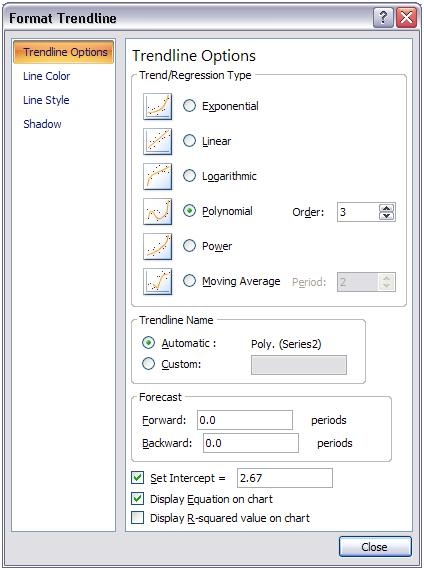Switch to the Line Color section

(47, 76)
